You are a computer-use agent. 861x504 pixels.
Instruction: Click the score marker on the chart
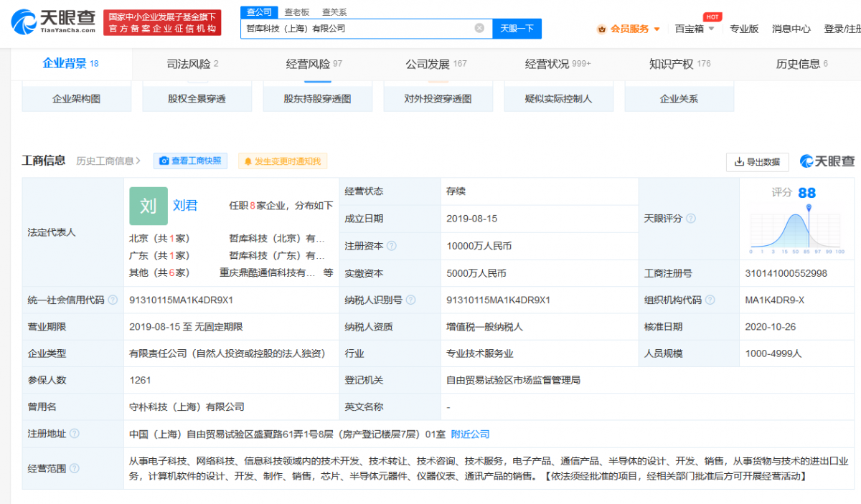[x=809, y=208]
